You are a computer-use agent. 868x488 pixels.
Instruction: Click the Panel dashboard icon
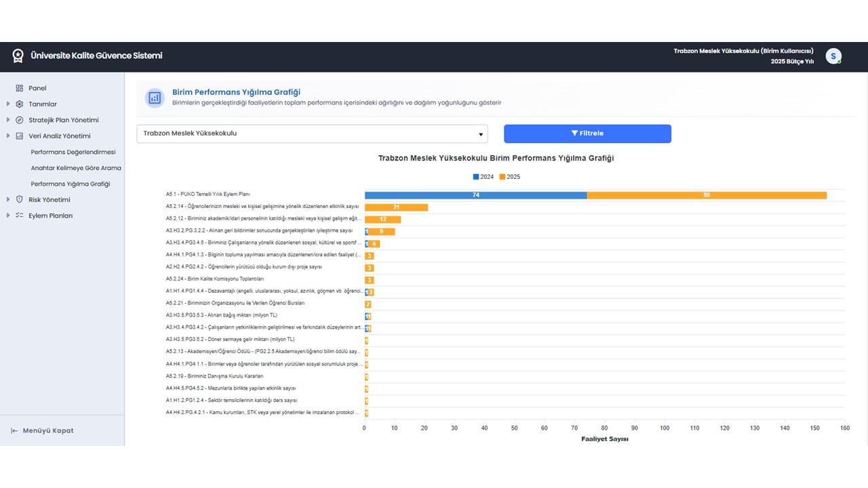point(19,88)
